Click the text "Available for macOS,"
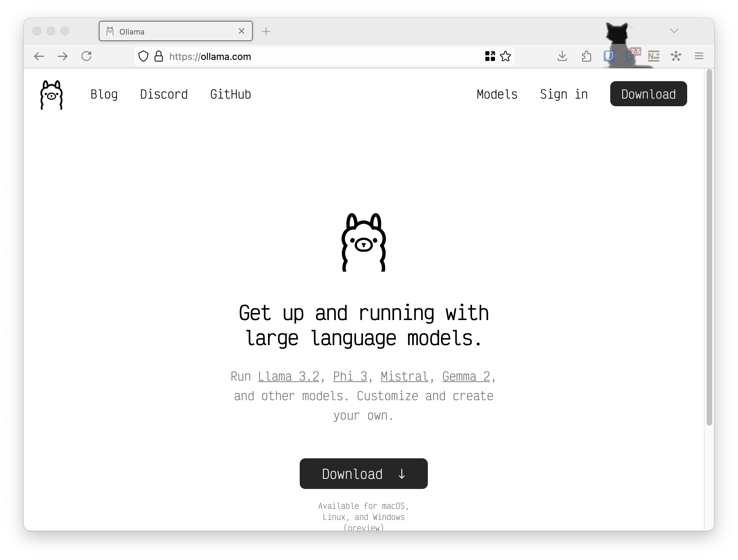 (x=364, y=506)
